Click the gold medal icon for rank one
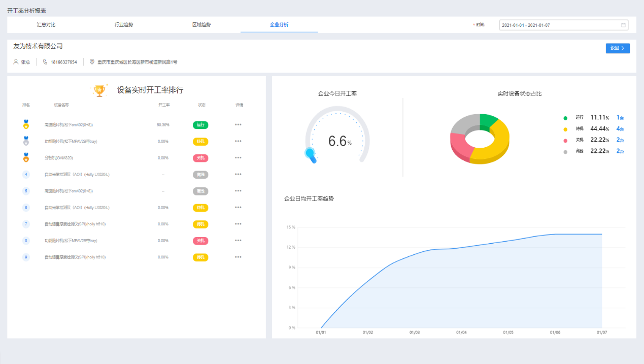This screenshot has width=644, height=364. (26, 124)
